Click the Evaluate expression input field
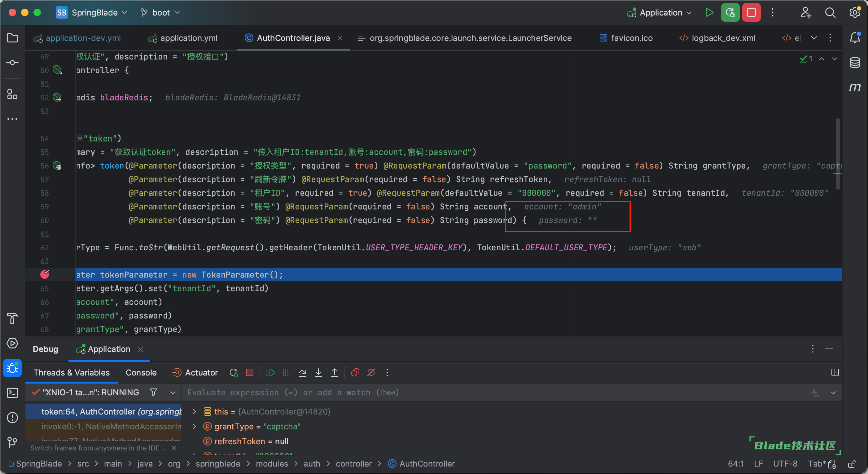The image size is (868, 474). coord(495,393)
